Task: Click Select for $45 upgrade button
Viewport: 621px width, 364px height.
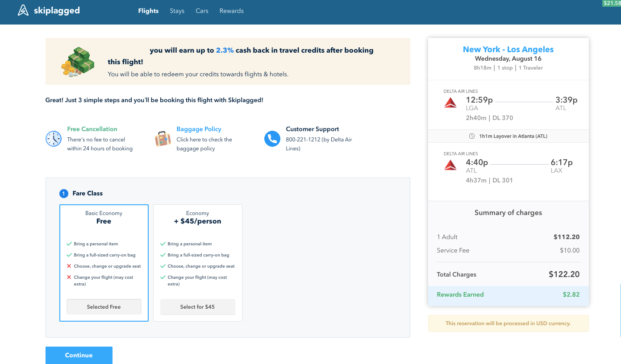Action: click(197, 306)
